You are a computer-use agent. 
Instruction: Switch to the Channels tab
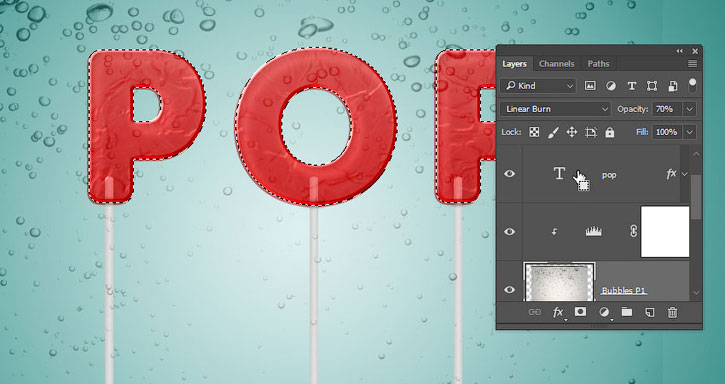pyautogui.click(x=557, y=64)
